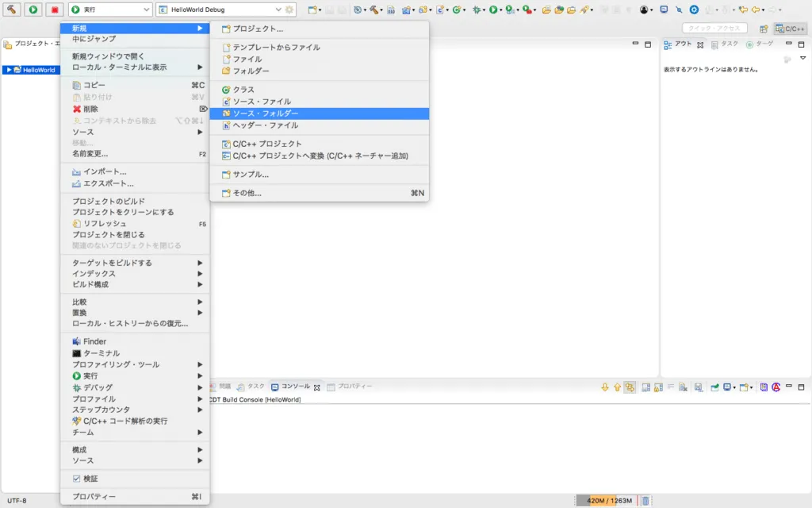Viewport: 812px width, 508px height.
Task: Click console Show next error down arrow
Action: 604,387
